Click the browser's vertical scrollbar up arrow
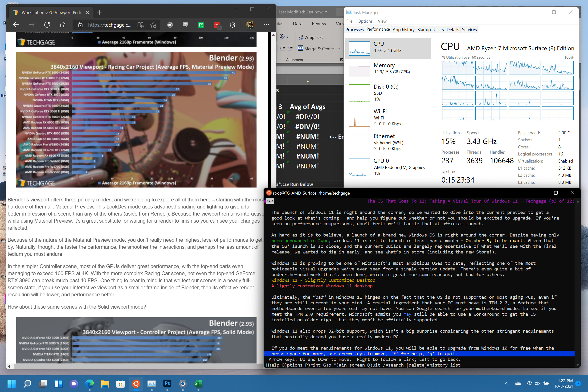The height and width of the screenshot is (392, 588). (274, 35)
